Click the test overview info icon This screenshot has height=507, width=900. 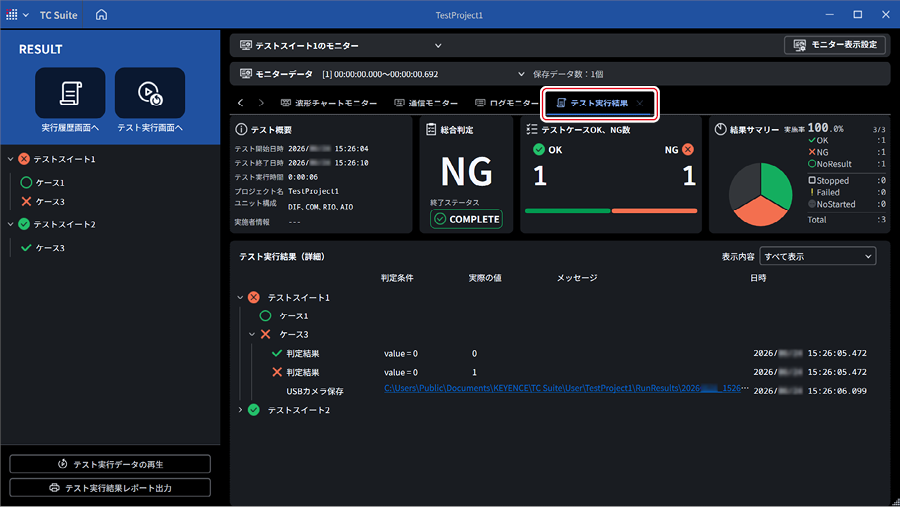pyautogui.click(x=241, y=130)
